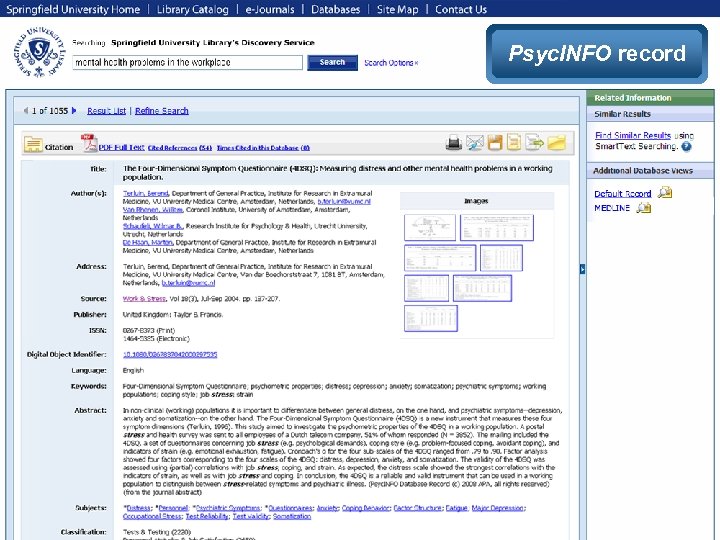Screen dimensions: 720x540
Task: Open Site Map in top navigation
Action: click(x=397, y=9)
